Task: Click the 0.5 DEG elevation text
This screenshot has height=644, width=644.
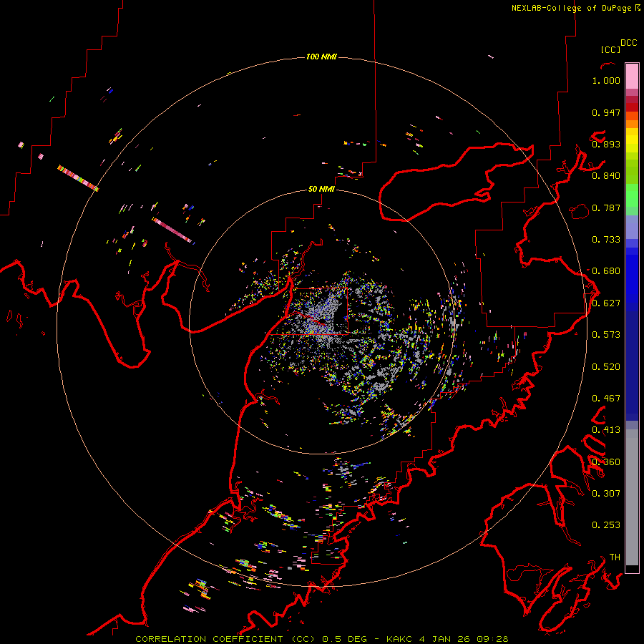Action: pyautogui.click(x=344, y=639)
